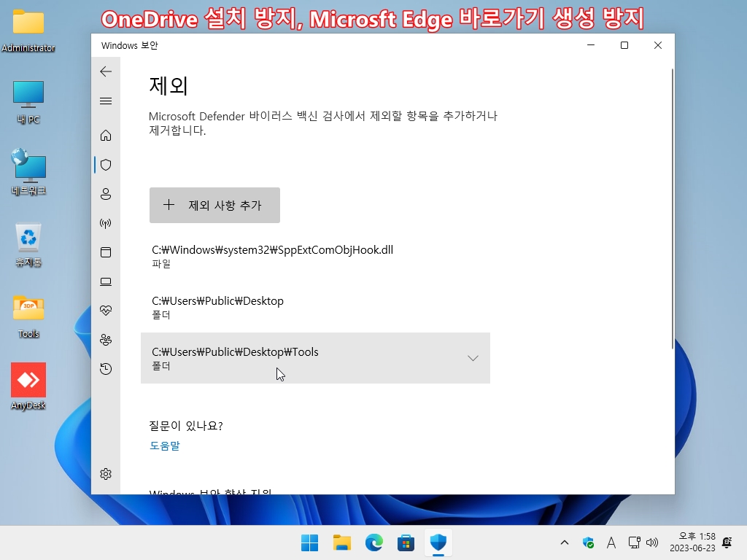Click the vertical scrollbar in Windows Security
The image size is (747, 560).
[672, 209]
